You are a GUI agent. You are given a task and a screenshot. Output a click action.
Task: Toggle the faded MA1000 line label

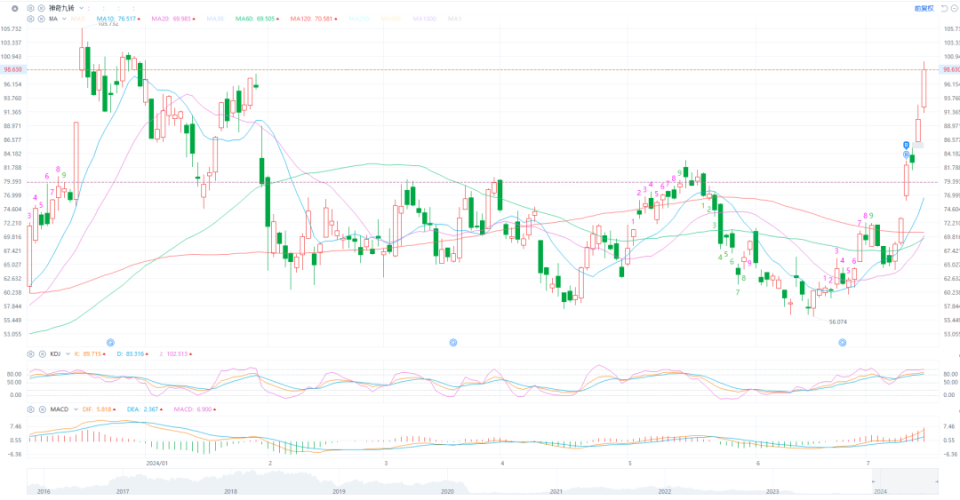pyautogui.click(x=424, y=19)
